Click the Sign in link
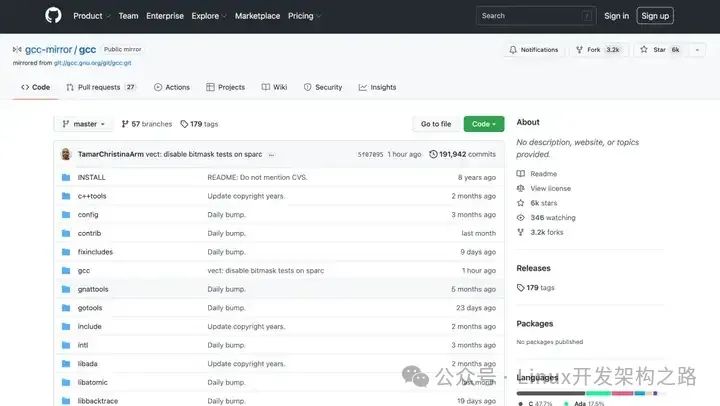Screen dimensions: 720x406 coord(616,16)
